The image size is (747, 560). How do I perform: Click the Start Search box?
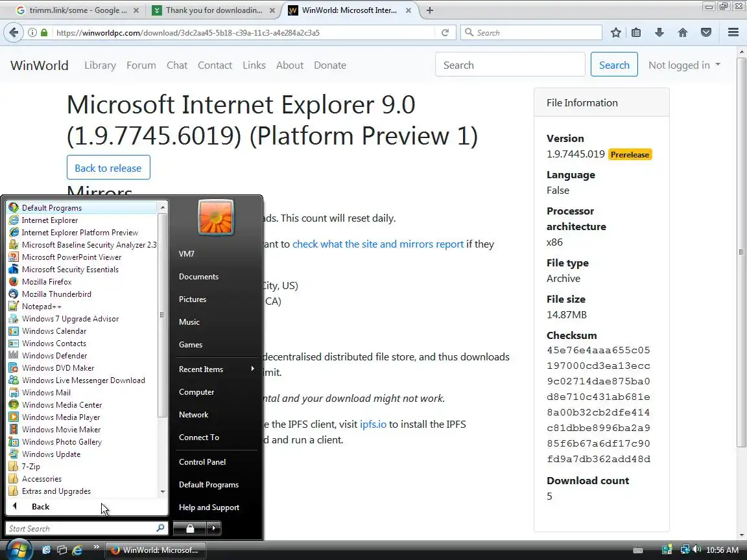[86, 528]
